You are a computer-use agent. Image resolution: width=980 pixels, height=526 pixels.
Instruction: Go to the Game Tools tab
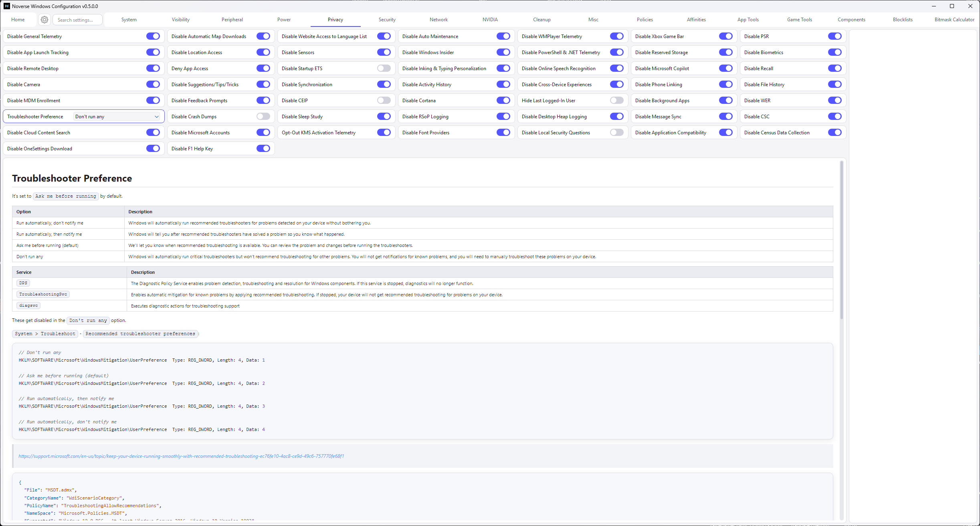[x=799, y=20]
